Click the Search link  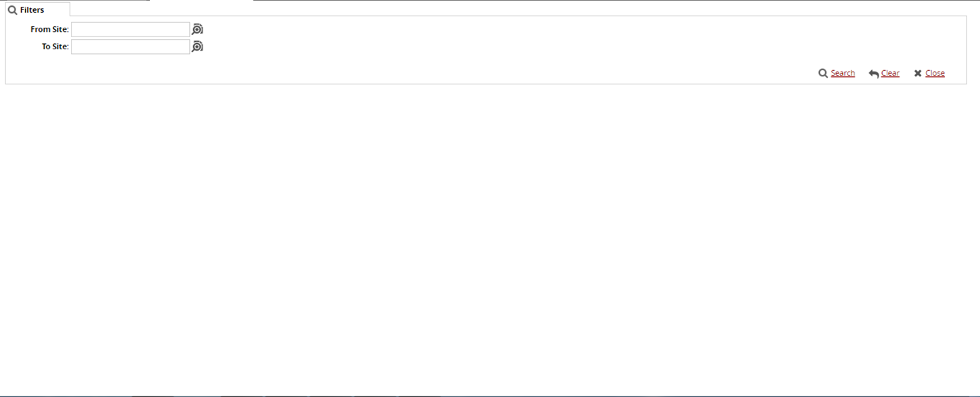[x=842, y=73]
